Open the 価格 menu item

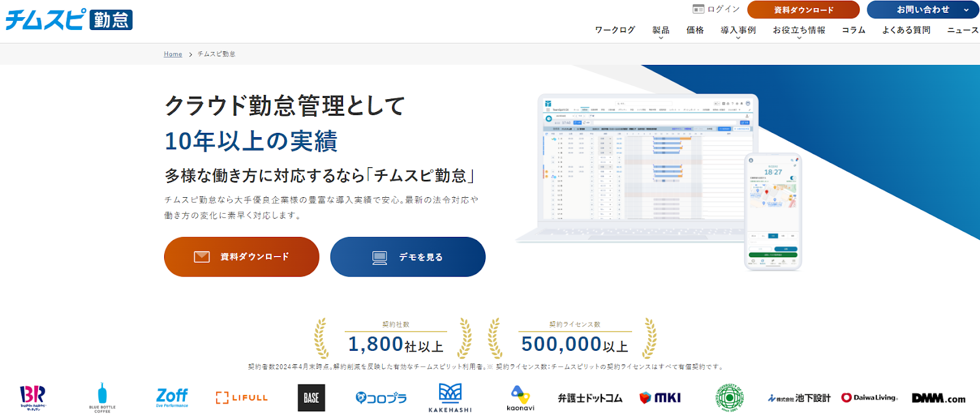click(x=695, y=30)
